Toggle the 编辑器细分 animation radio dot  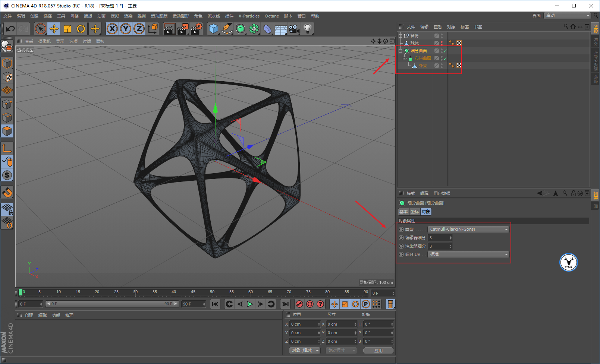tap(401, 238)
